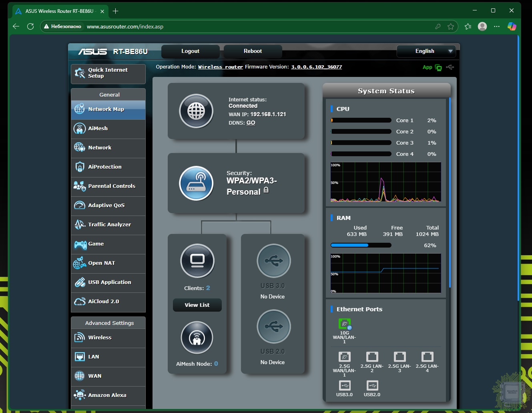
Task: Select Network Map in the sidebar
Action: click(108, 109)
